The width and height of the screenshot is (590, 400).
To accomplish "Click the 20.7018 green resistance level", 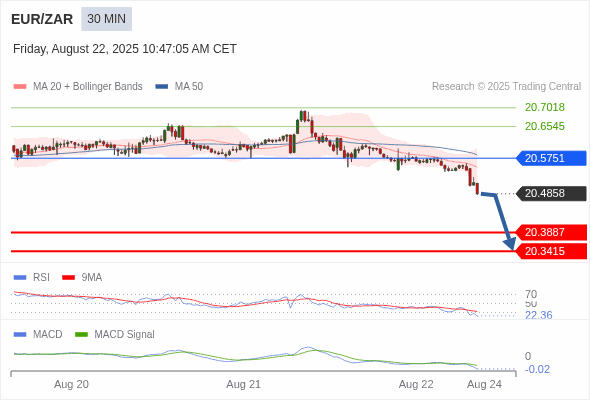I will pos(544,107).
